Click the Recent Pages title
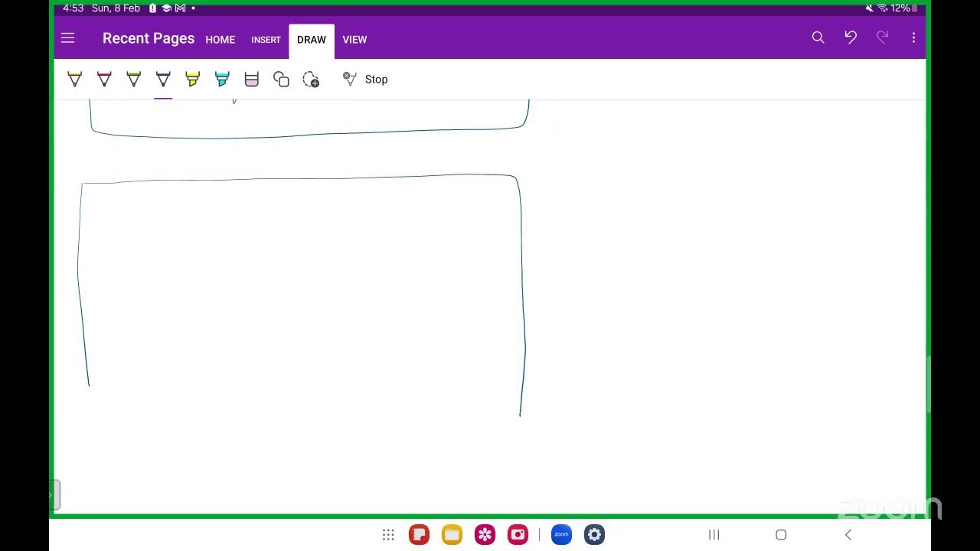 149,38
